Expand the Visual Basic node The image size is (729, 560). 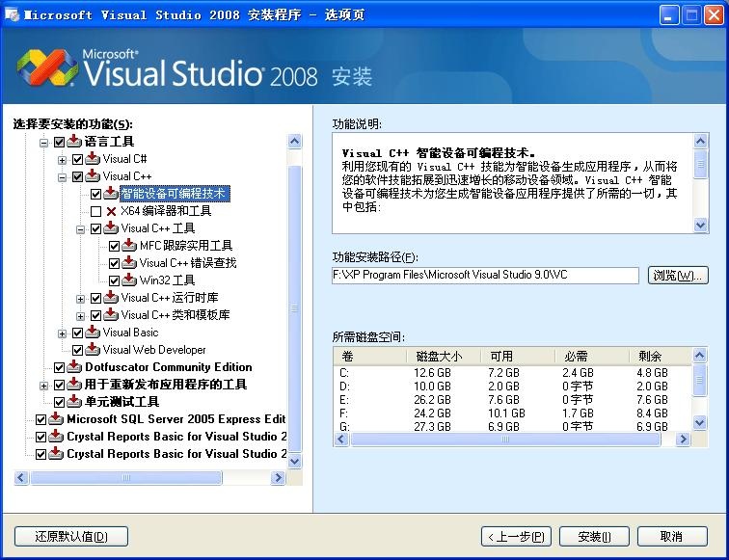tap(62, 333)
